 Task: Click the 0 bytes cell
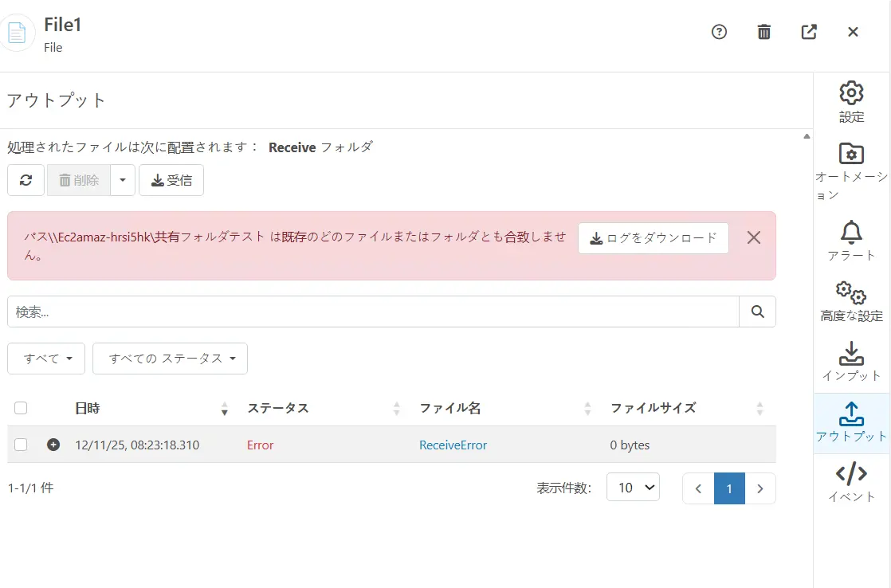tap(630, 445)
